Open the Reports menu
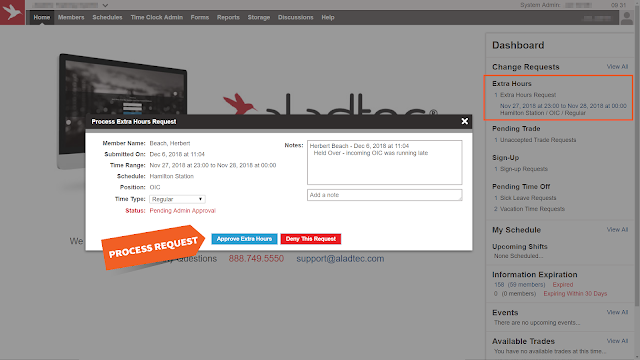This screenshot has height=360, width=640. pyautogui.click(x=228, y=18)
